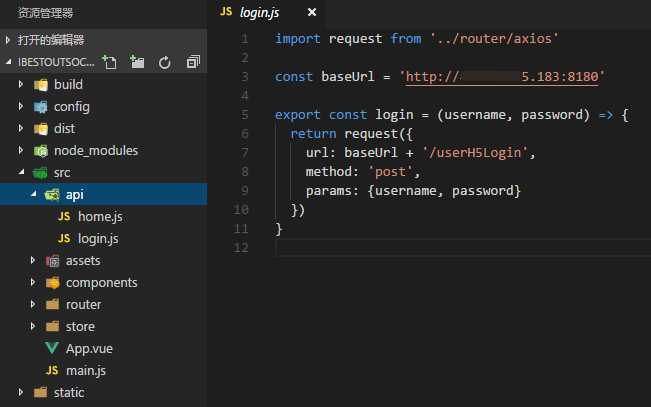Click 'params:' on line 9
This screenshot has height=407, width=651.
coord(333,191)
